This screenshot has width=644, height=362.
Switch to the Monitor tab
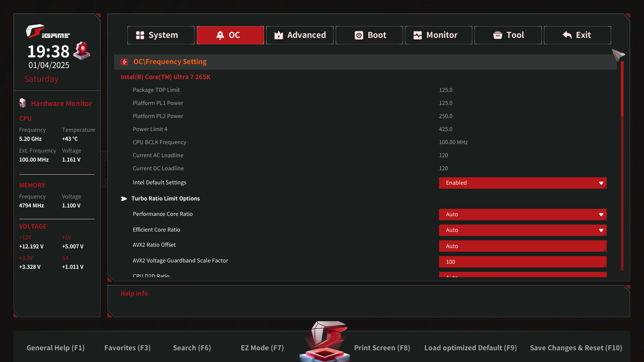(x=438, y=35)
